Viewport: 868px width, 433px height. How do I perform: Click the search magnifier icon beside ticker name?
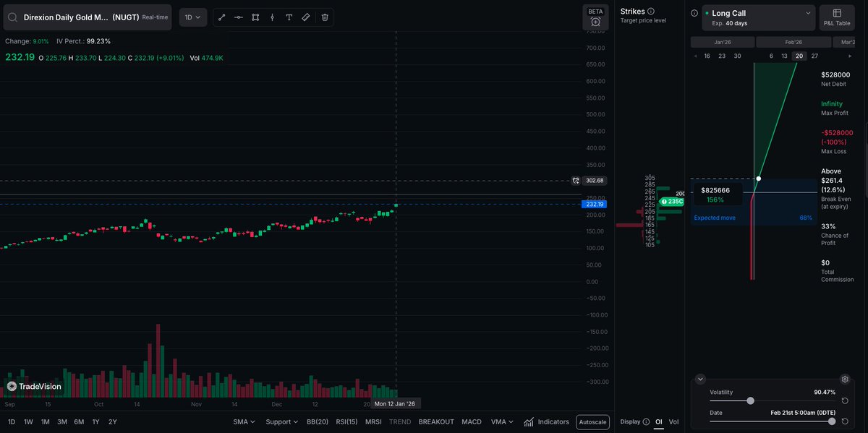pos(12,17)
